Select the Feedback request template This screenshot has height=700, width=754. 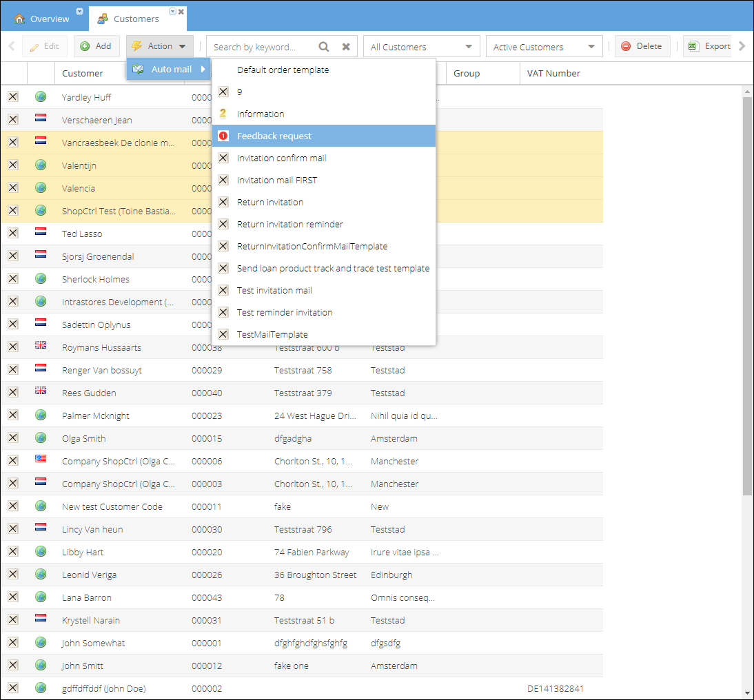point(324,136)
